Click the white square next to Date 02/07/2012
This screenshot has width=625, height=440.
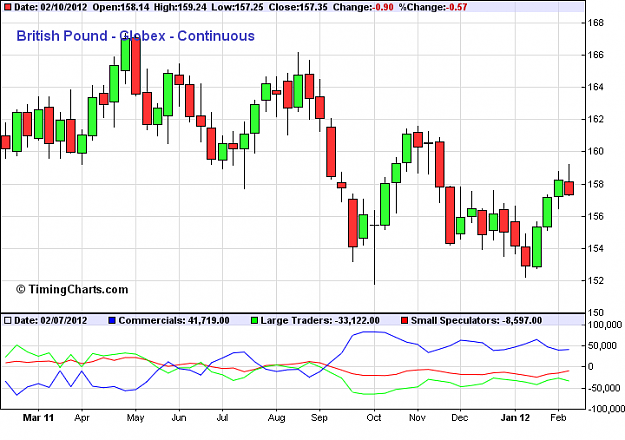tap(7, 320)
